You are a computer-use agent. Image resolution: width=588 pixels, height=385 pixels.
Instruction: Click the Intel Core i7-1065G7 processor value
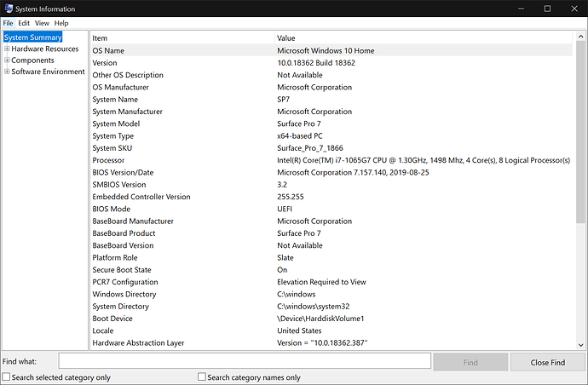[424, 160]
